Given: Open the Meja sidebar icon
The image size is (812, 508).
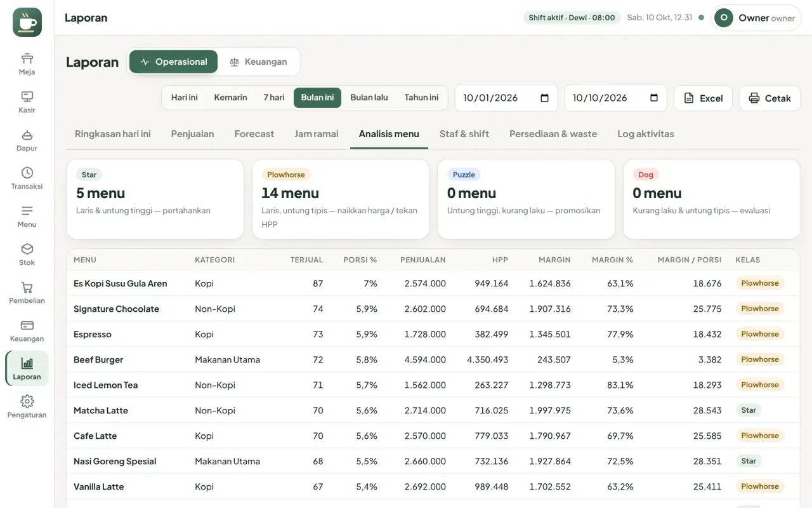Looking at the screenshot, I should [27, 64].
